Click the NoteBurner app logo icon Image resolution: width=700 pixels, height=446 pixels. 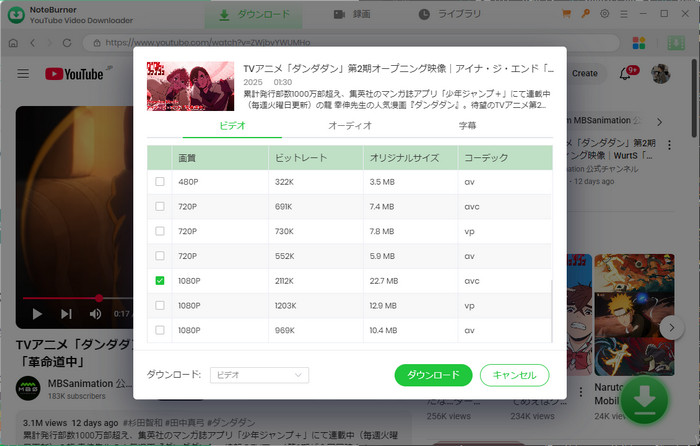(x=16, y=15)
